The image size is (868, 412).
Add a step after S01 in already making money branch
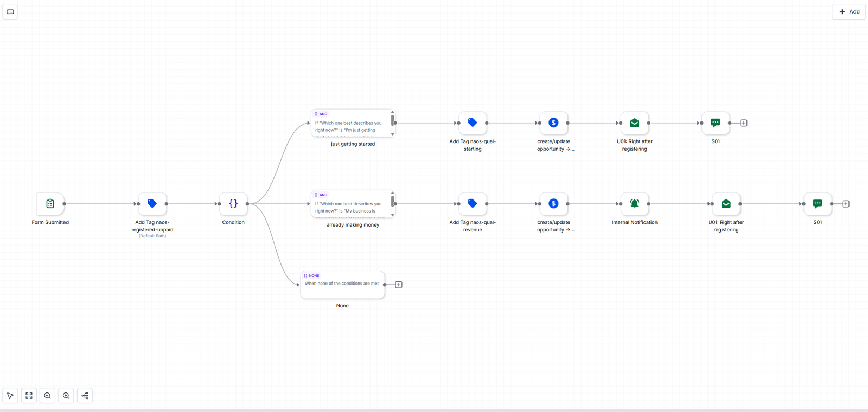point(846,204)
